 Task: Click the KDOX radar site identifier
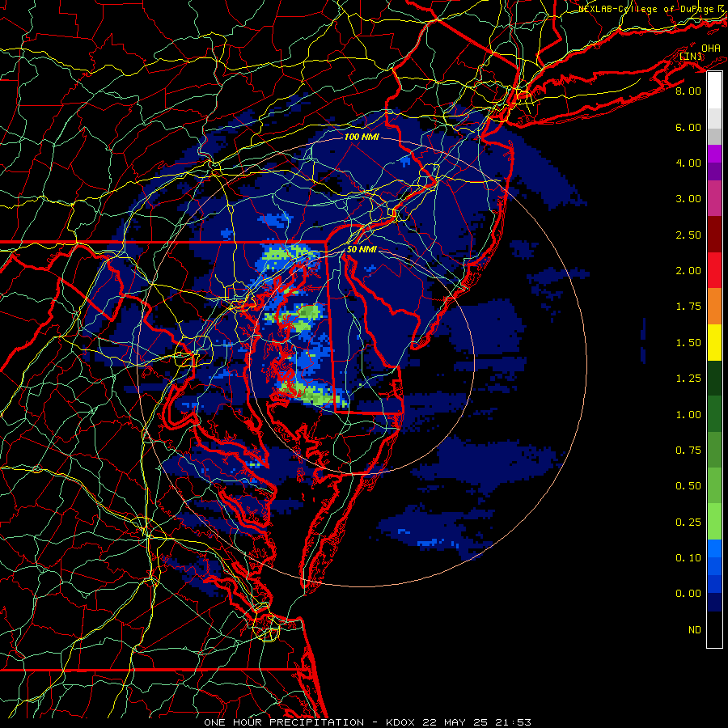pos(401,722)
